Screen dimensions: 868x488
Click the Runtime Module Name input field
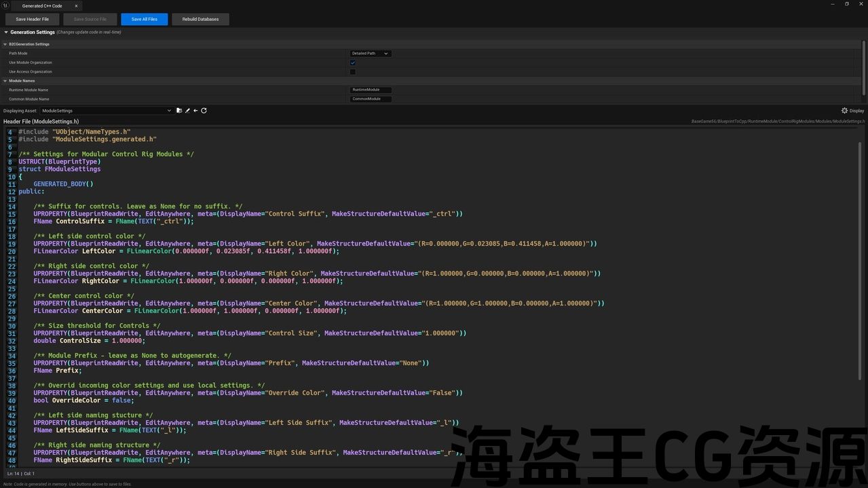(371, 90)
